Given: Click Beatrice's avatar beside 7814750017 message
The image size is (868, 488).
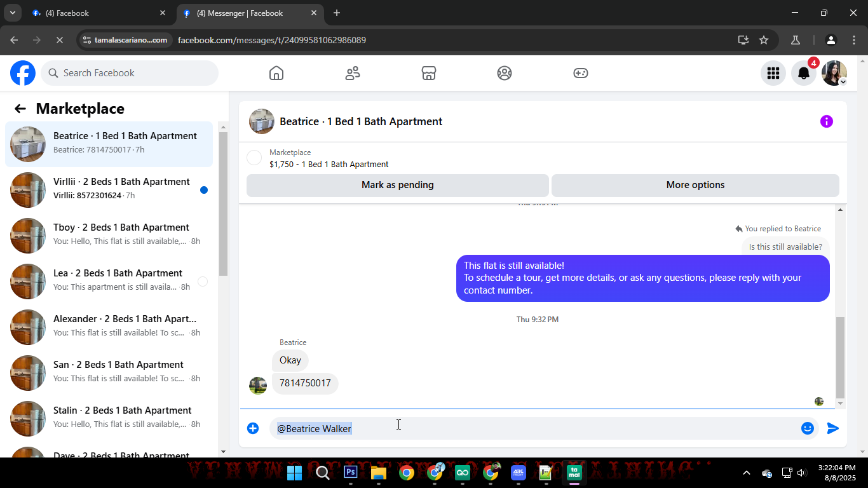Looking at the screenshot, I should [x=258, y=386].
